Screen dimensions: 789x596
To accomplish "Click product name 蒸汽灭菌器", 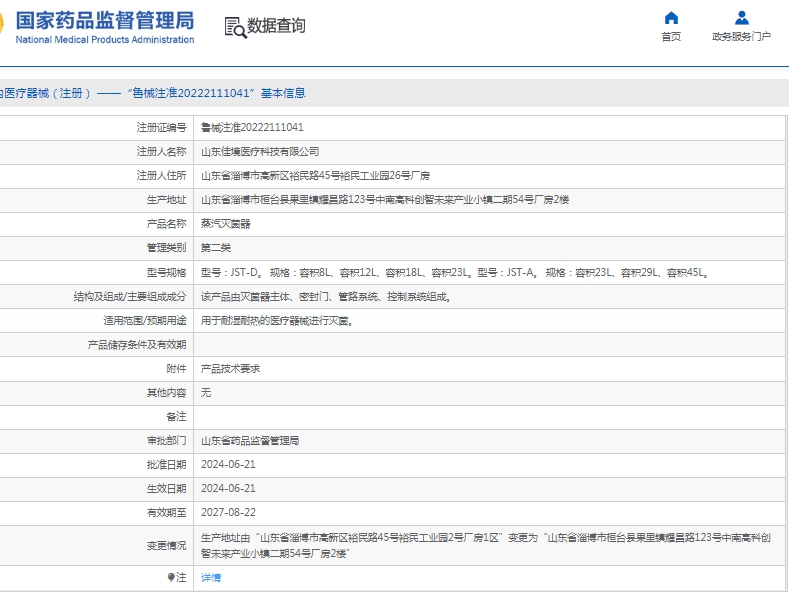I will pyautogui.click(x=225, y=224).
